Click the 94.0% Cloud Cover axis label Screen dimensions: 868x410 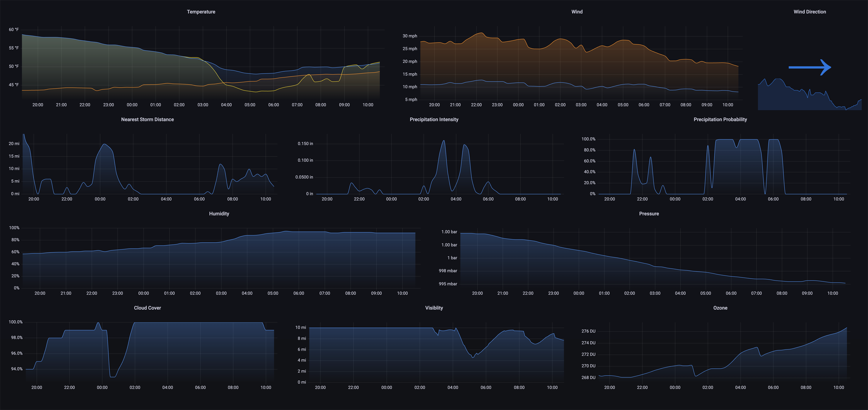point(17,369)
